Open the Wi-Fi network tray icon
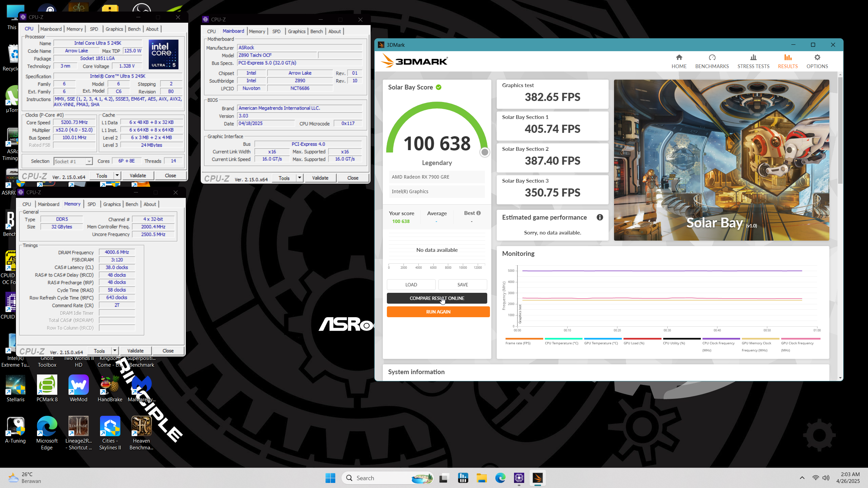 815,478
